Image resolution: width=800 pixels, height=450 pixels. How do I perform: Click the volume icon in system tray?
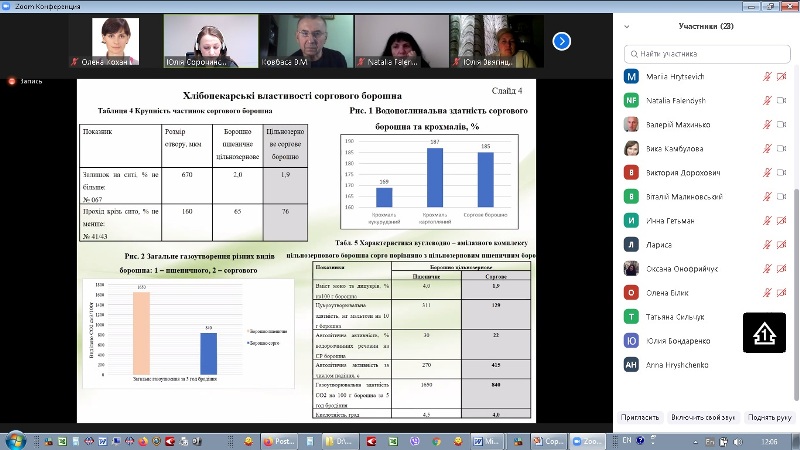point(737,442)
